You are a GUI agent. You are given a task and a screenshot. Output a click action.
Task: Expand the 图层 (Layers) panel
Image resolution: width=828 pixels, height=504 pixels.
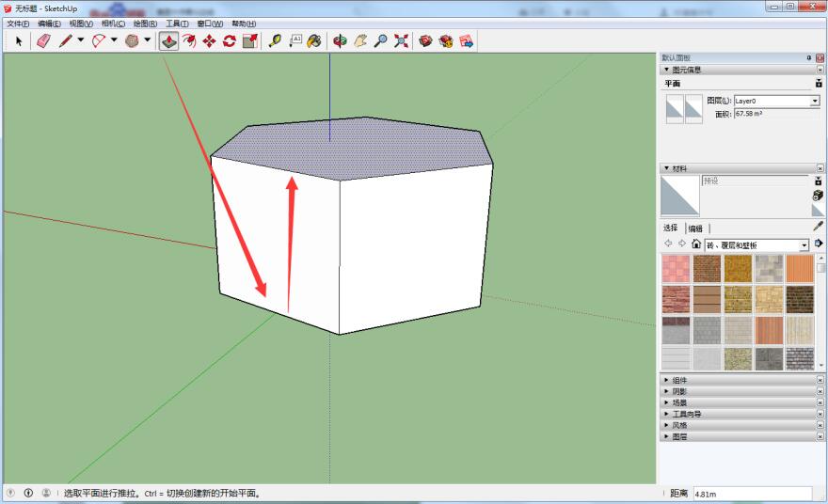point(679,436)
